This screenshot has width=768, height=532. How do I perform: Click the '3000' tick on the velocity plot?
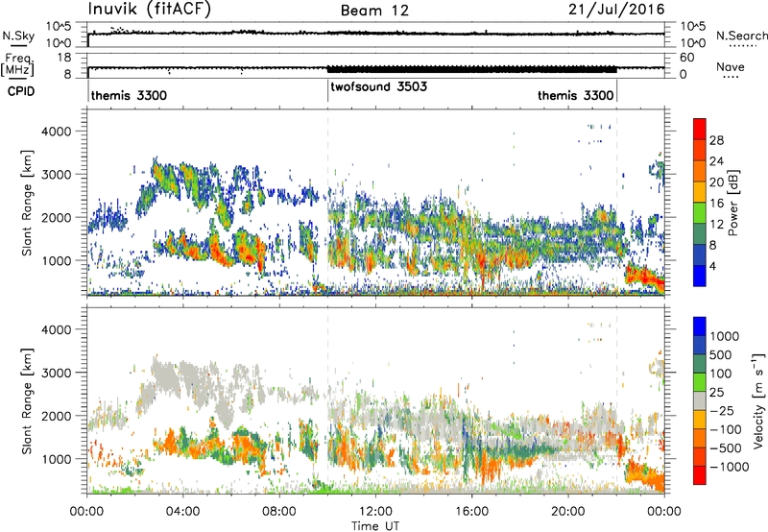tap(56, 373)
